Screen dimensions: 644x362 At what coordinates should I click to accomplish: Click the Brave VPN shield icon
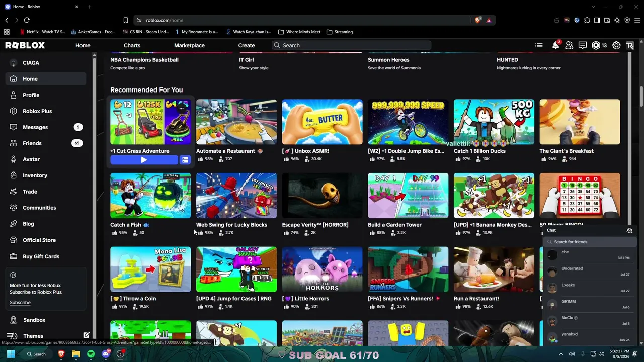(627, 20)
